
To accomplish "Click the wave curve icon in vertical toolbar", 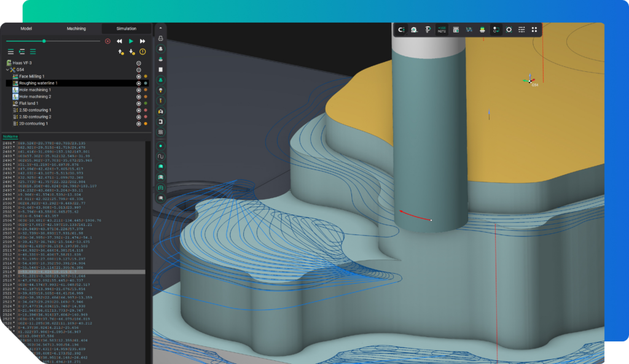I will point(160,157).
